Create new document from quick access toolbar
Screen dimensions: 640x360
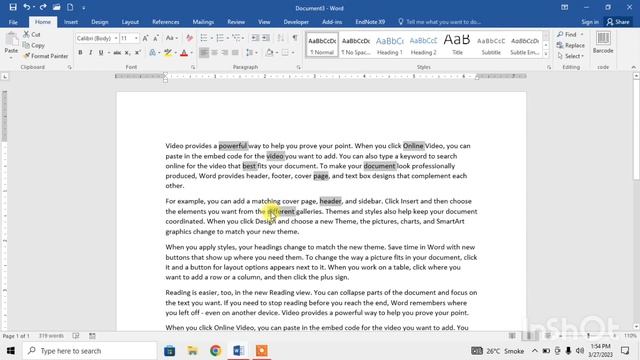(70, 7)
